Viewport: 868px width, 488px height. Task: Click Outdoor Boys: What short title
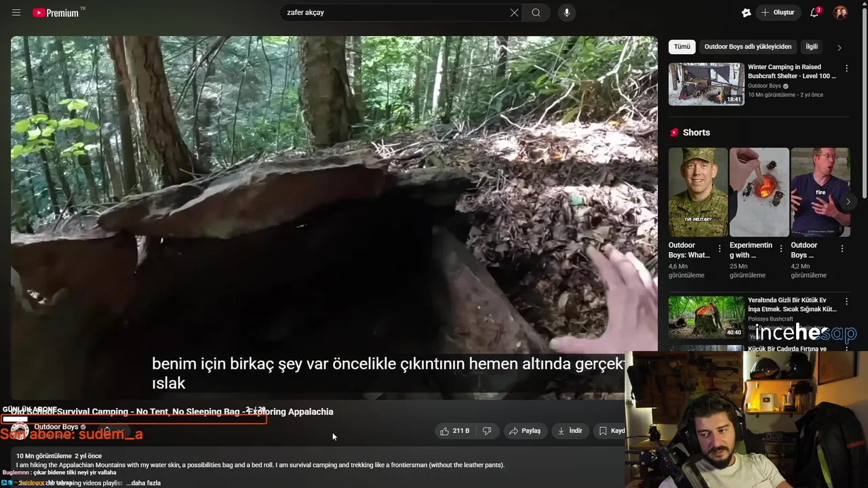[689, 250]
